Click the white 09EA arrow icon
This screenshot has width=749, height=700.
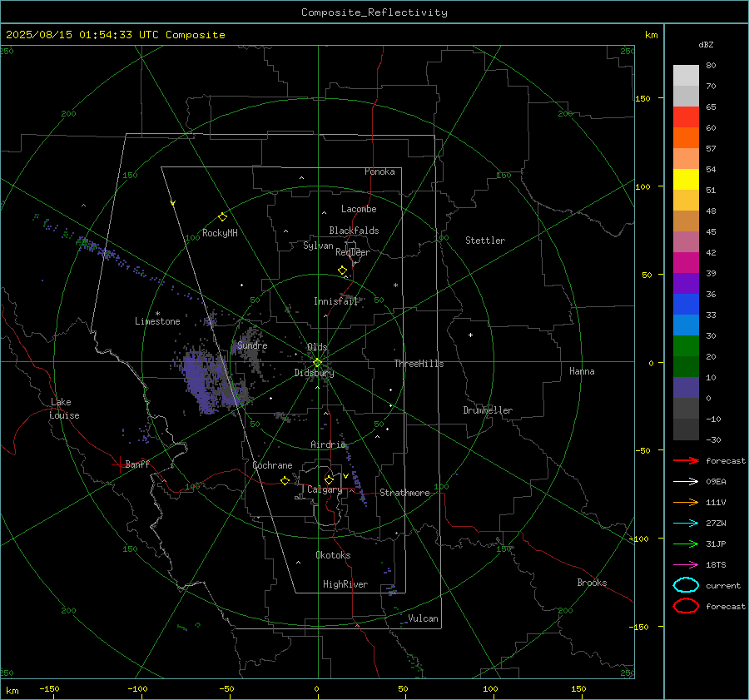(x=686, y=482)
